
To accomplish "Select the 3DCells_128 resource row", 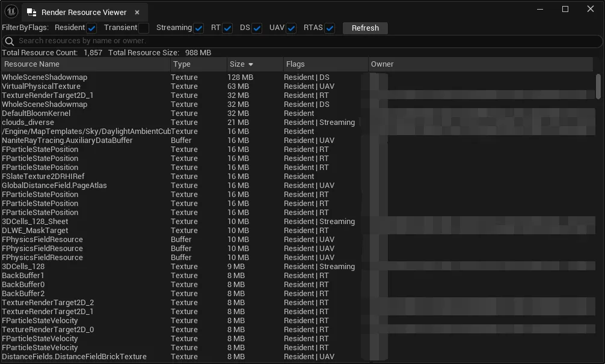I will (298, 267).
